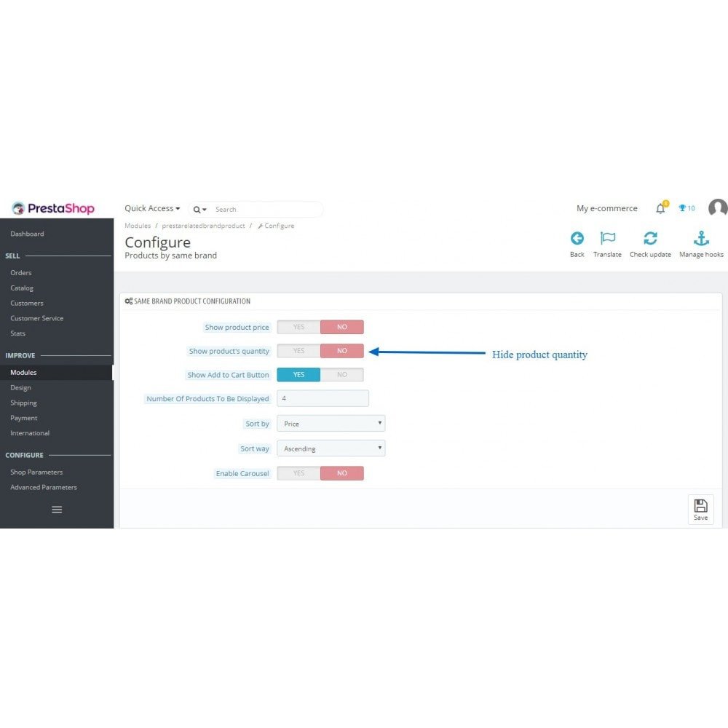Click Check update refresh icon

[650, 238]
